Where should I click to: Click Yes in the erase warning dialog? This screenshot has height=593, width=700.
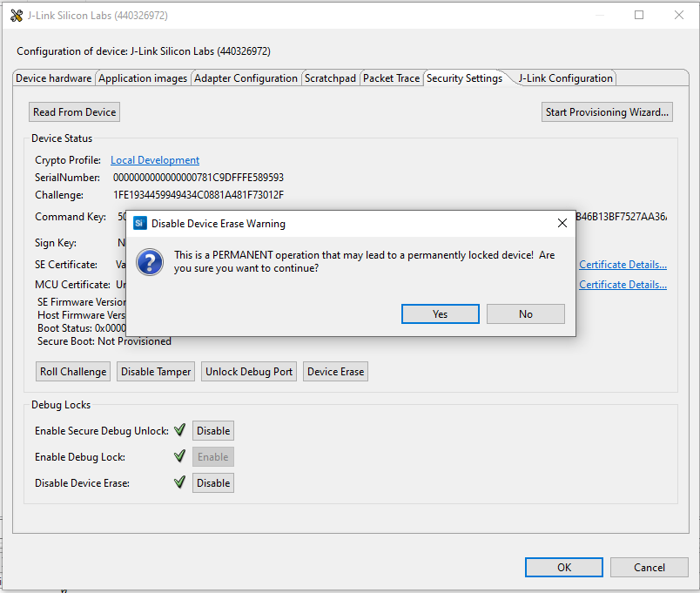pyautogui.click(x=440, y=313)
